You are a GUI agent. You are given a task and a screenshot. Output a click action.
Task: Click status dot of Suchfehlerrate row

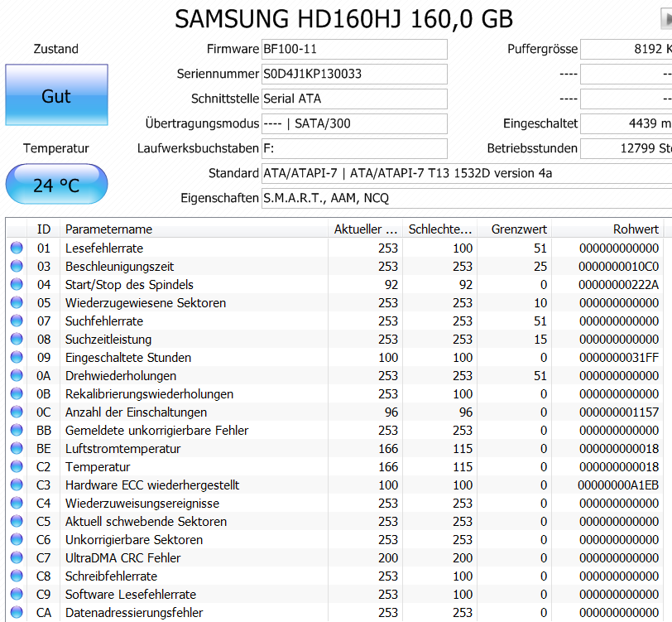17,321
